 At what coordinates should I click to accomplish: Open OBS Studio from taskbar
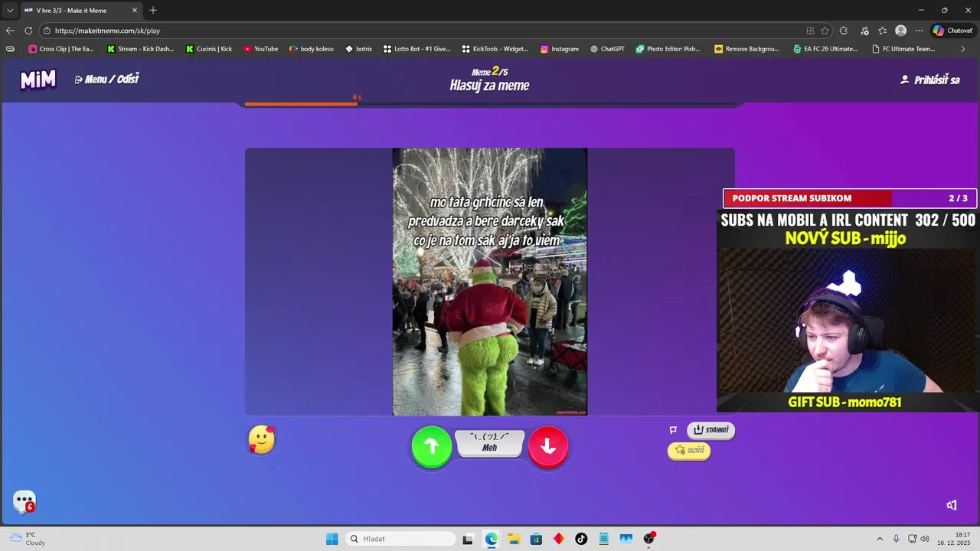[x=649, y=539]
